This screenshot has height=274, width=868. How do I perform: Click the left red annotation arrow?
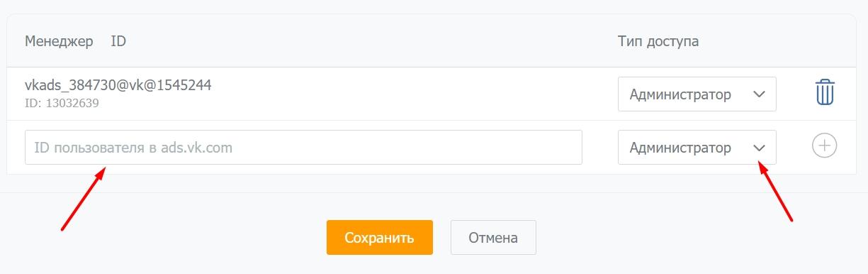pyautogui.click(x=84, y=199)
